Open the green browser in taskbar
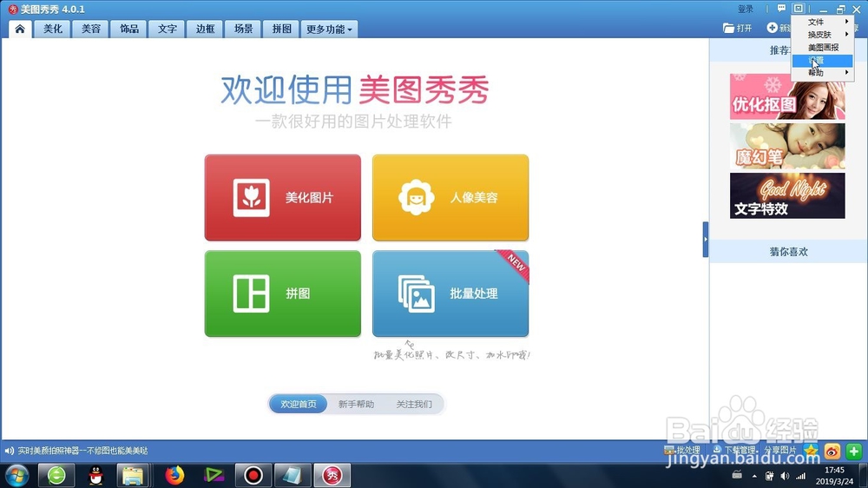Image resolution: width=868 pixels, height=488 pixels. [x=56, y=475]
